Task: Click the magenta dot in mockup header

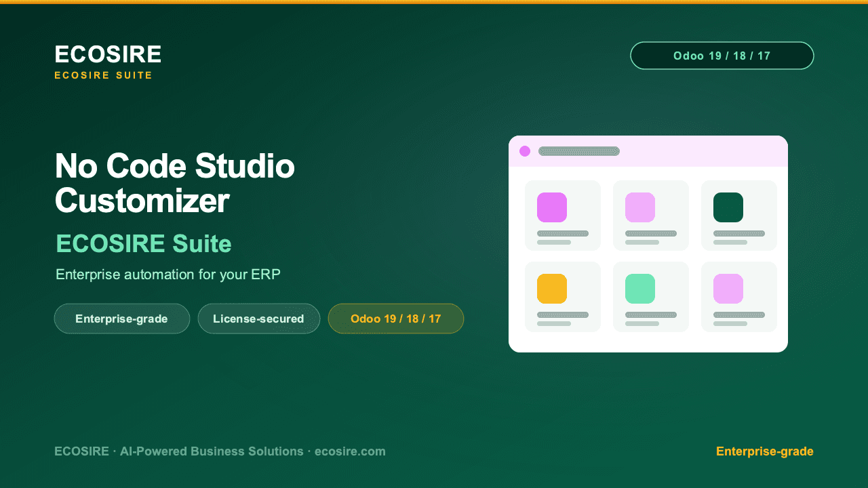Action: (525, 151)
